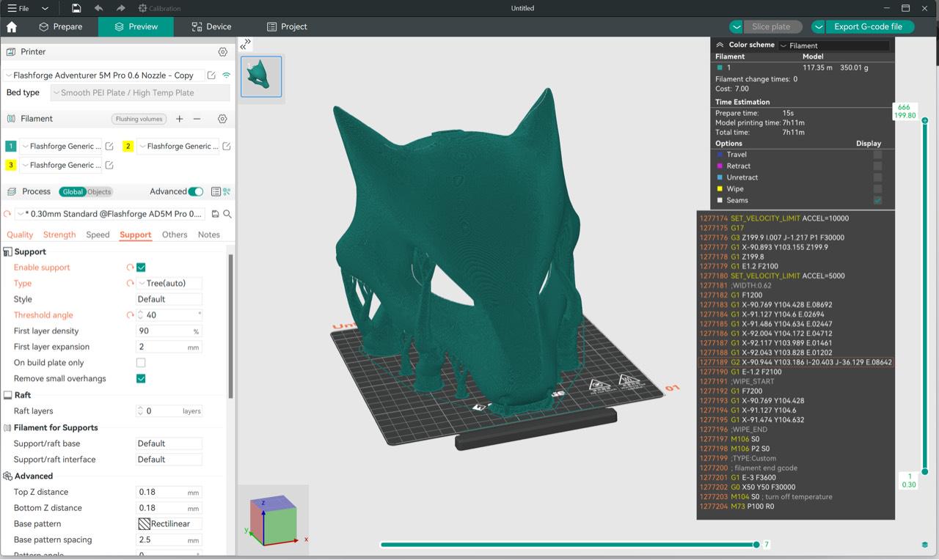Collapse the Color scheme legend panel
Screen dimensions: 939x560
click(x=720, y=45)
